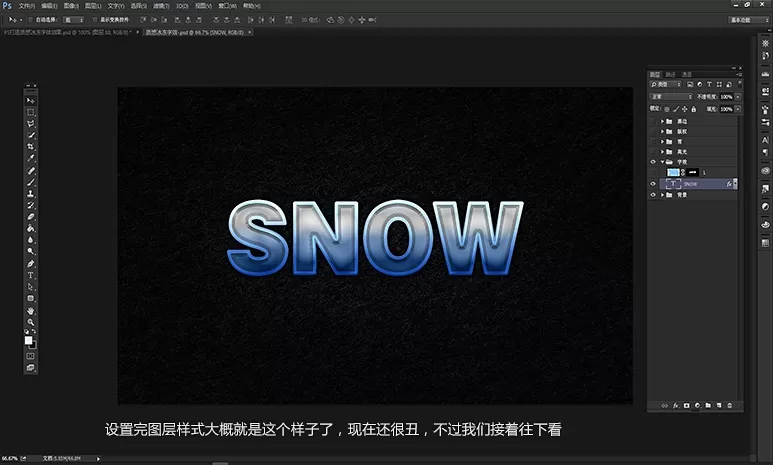
Task: Expand SNOW layer effects arrow
Action: point(736,184)
